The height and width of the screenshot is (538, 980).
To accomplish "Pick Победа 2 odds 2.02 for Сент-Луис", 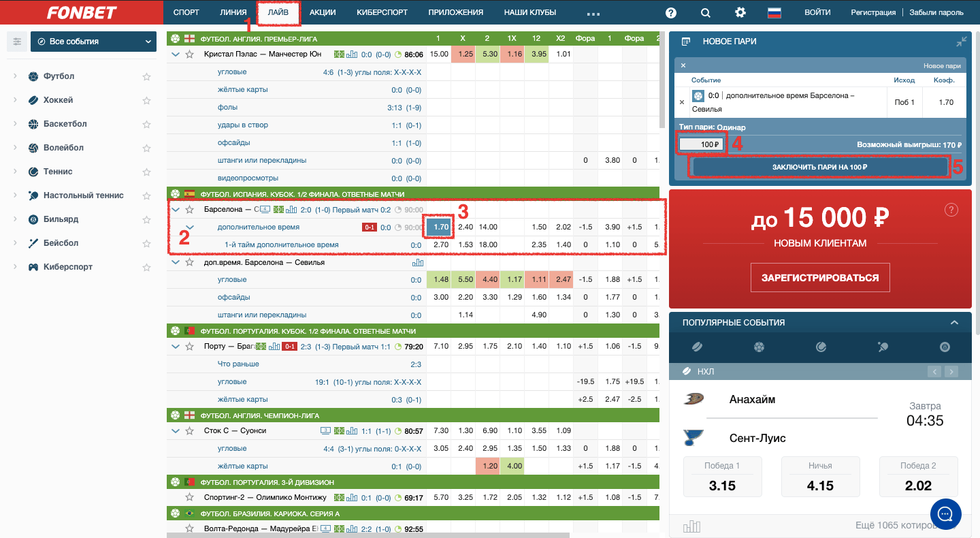I will pyautogui.click(x=919, y=476).
